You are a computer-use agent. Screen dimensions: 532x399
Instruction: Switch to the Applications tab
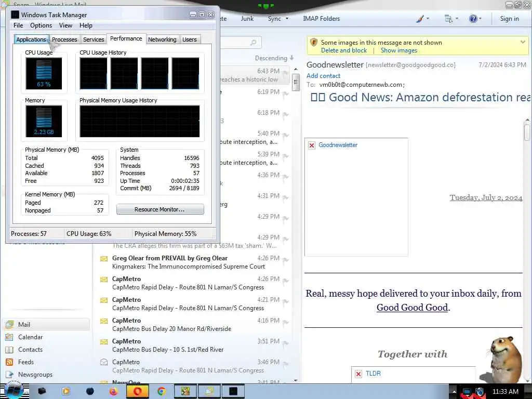31,39
